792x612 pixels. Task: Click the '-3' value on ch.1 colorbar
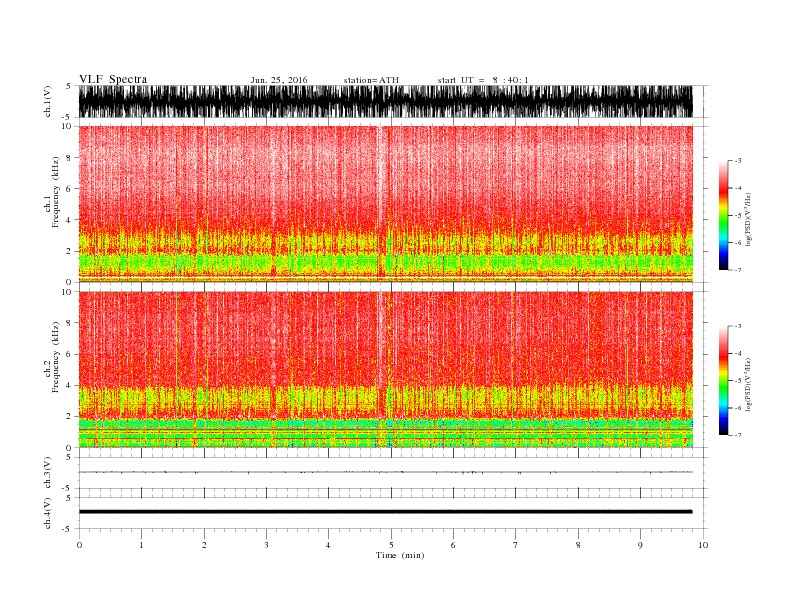(x=738, y=161)
